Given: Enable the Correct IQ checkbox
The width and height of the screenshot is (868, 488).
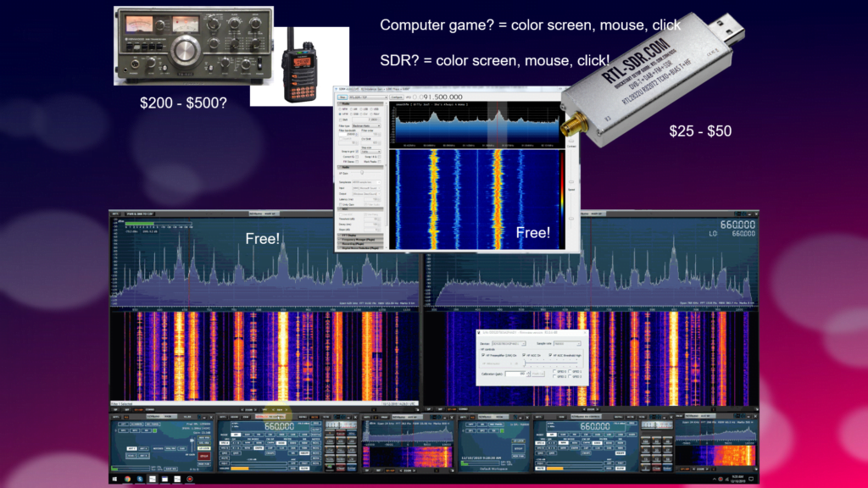Looking at the screenshot, I should [x=358, y=157].
